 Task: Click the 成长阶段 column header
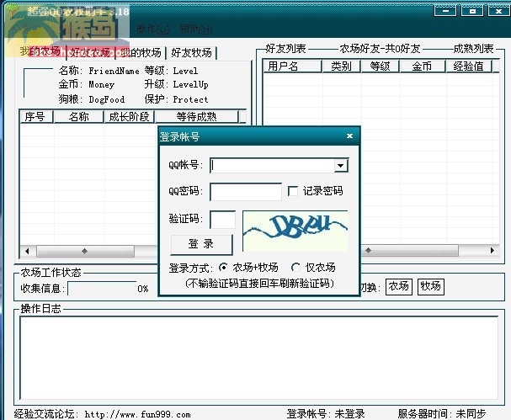pyautogui.click(x=129, y=117)
